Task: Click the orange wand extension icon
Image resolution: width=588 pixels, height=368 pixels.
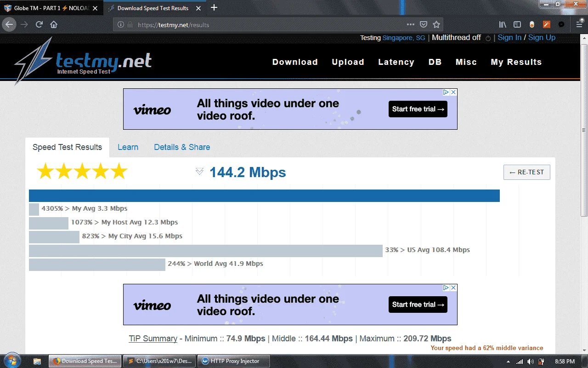Action: tap(547, 24)
